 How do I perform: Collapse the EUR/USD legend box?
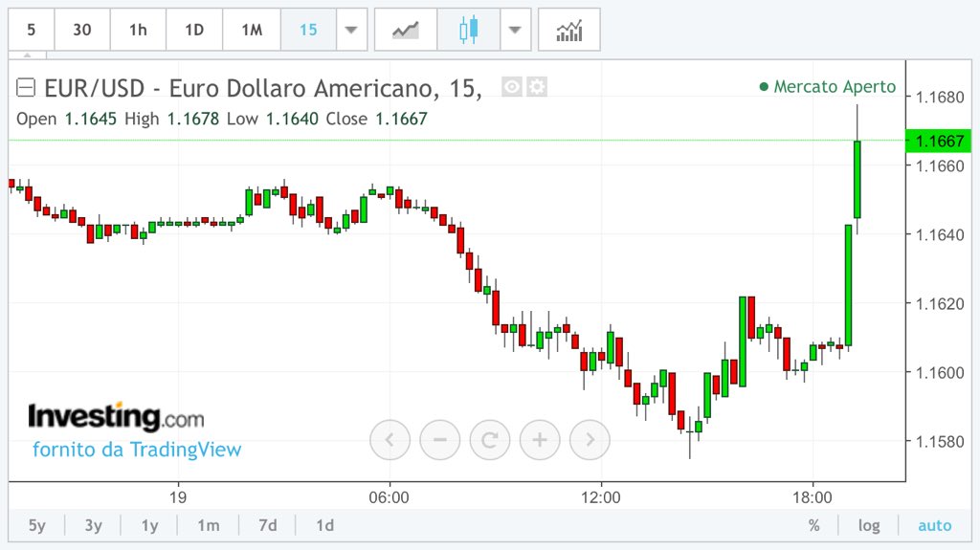click(26, 87)
